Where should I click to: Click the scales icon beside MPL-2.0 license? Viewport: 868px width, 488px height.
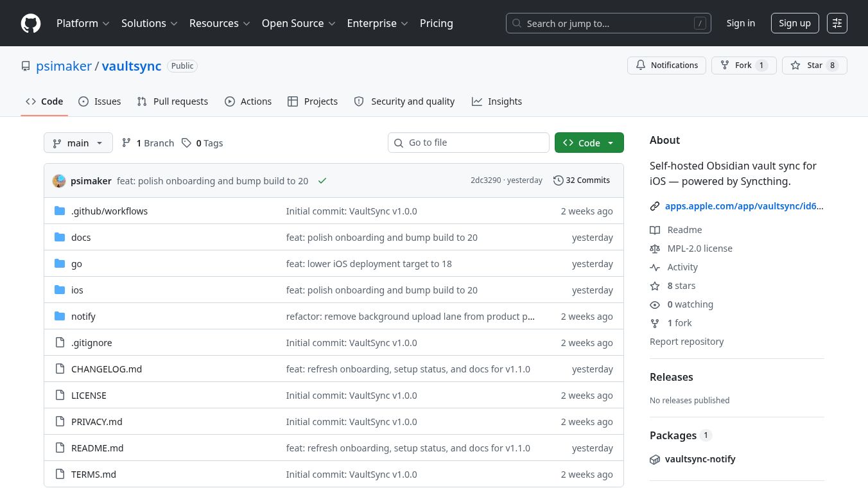(x=655, y=248)
